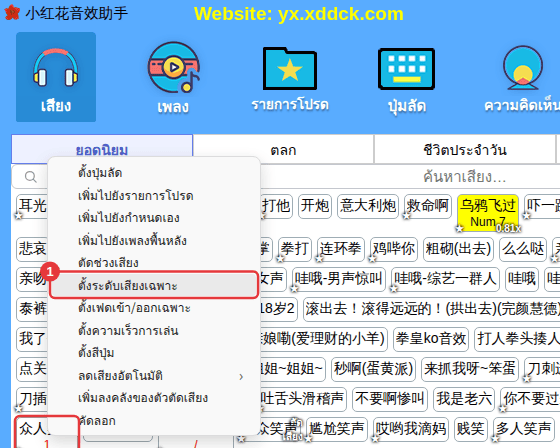Screen dimensions: 560x448
Task: Play the 贱笑 sound button
Action: [471, 429]
